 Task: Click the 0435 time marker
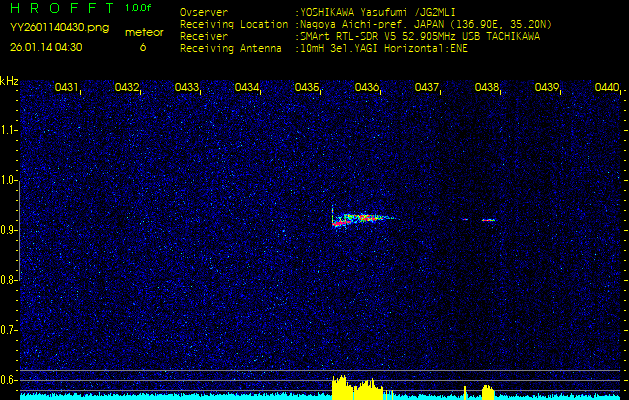pyautogui.click(x=307, y=88)
